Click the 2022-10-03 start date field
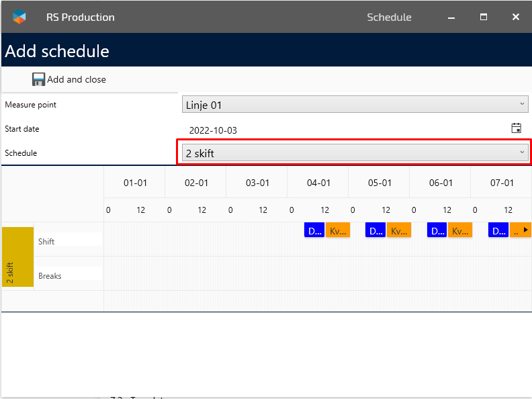 (x=213, y=130)
